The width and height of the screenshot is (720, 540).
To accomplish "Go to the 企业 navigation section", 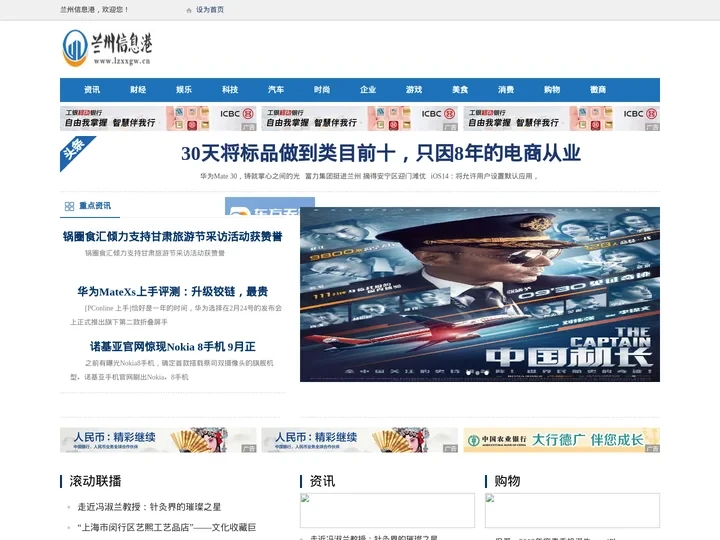I will click(x=368, y=90).
